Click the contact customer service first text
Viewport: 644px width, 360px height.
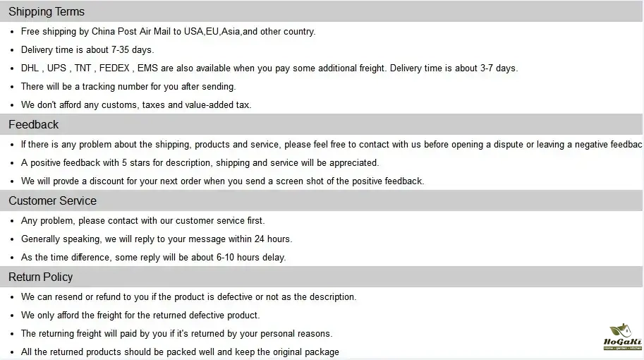[x=142, y=221]
